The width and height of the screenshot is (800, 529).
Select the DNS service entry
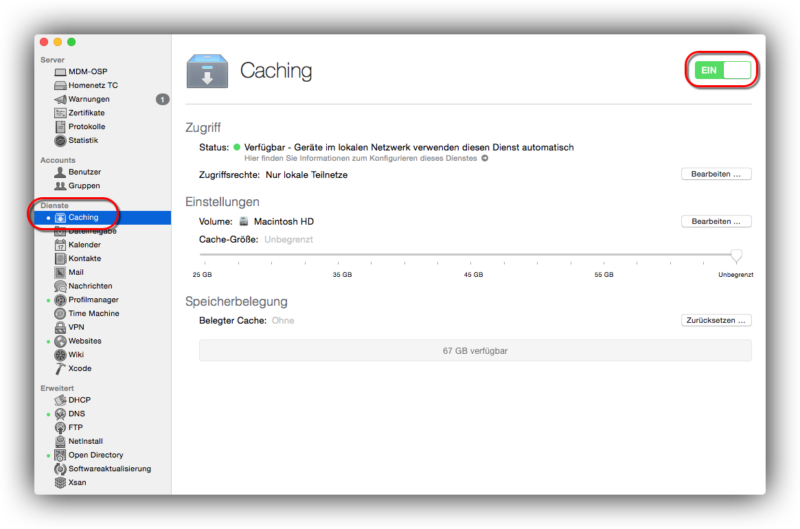point(76,414)
